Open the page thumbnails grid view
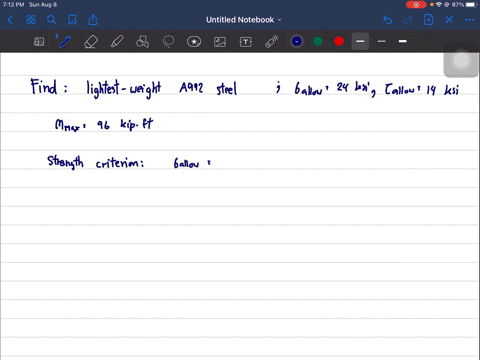480x360 pixels. [x=31, y=20]
